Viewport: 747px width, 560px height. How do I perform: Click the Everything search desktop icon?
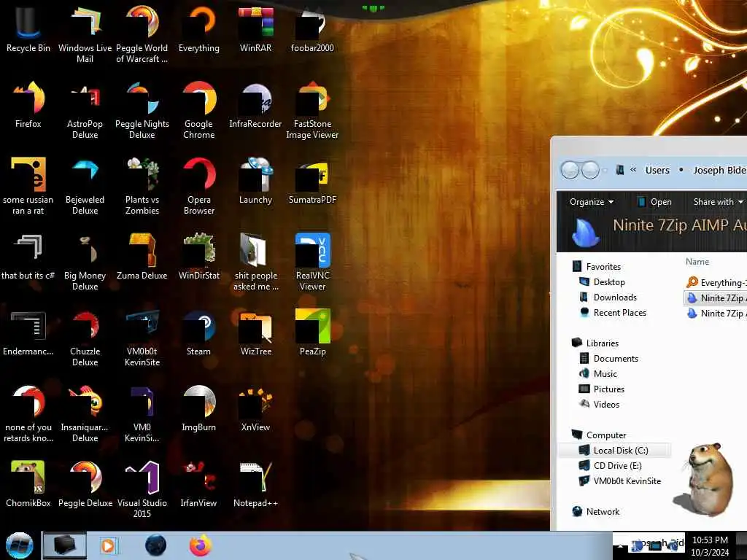click(198, 29)
